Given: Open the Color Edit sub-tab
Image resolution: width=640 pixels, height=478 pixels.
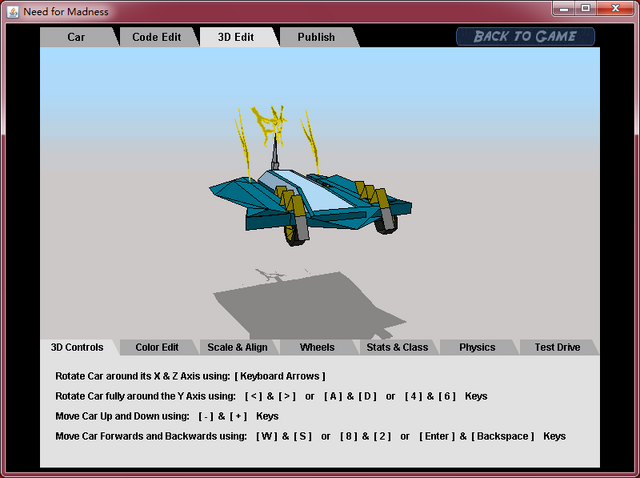Looking at the screenshot, I should 157,347.
